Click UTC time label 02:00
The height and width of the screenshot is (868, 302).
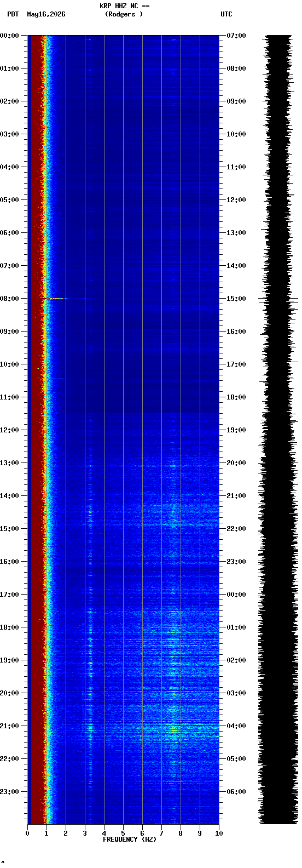tap(236, 660)
